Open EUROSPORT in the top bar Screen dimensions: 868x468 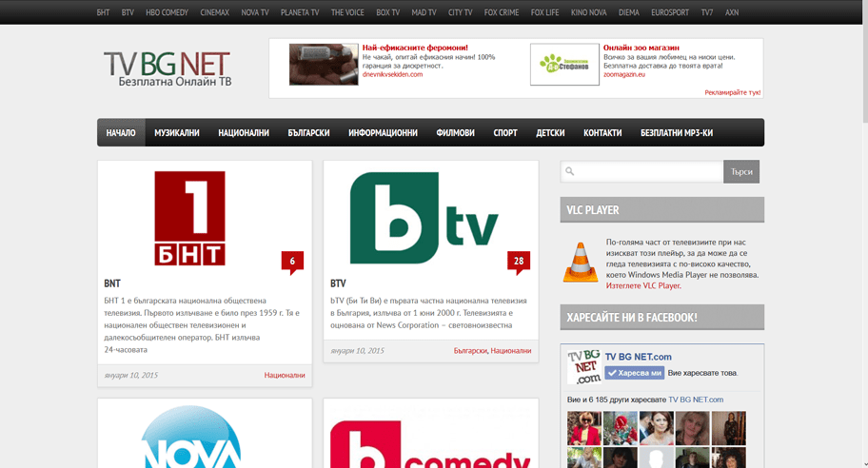tap(670, 12)
